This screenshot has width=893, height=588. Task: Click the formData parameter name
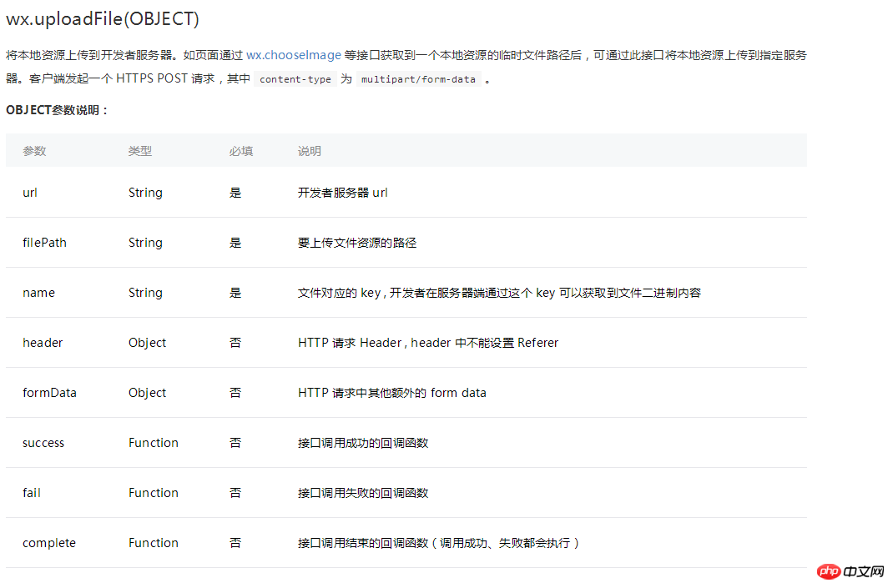point(49,393)
